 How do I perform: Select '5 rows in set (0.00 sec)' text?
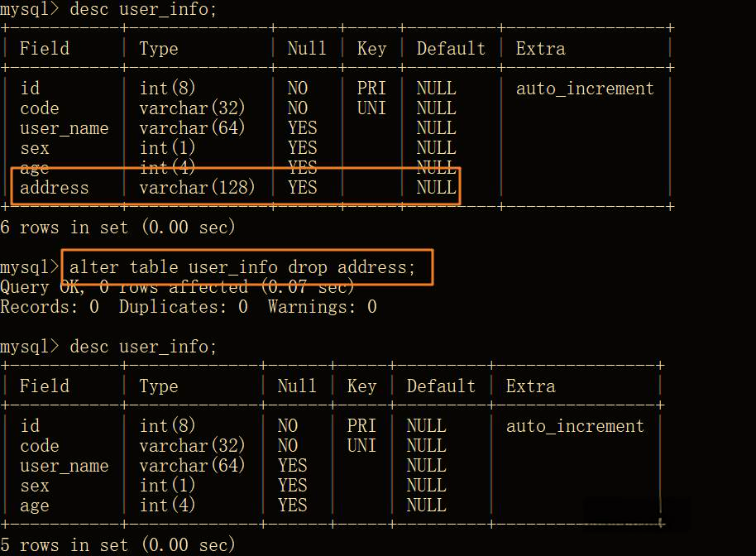point(117,545)
